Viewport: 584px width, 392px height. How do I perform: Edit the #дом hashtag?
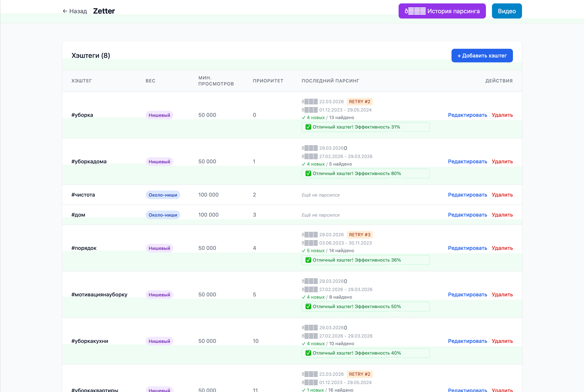pyautogui.click(x=467, y=215)
